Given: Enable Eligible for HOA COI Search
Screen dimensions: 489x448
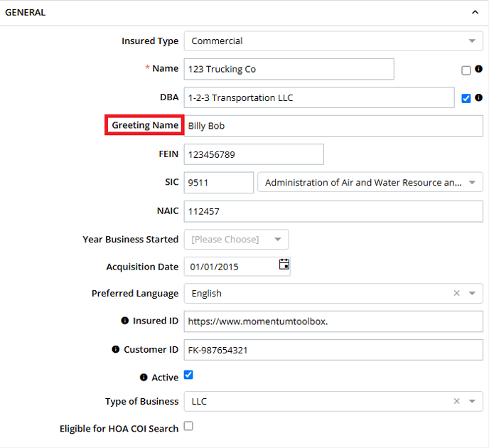Looking at the screenshot, I should pos(188,426).
